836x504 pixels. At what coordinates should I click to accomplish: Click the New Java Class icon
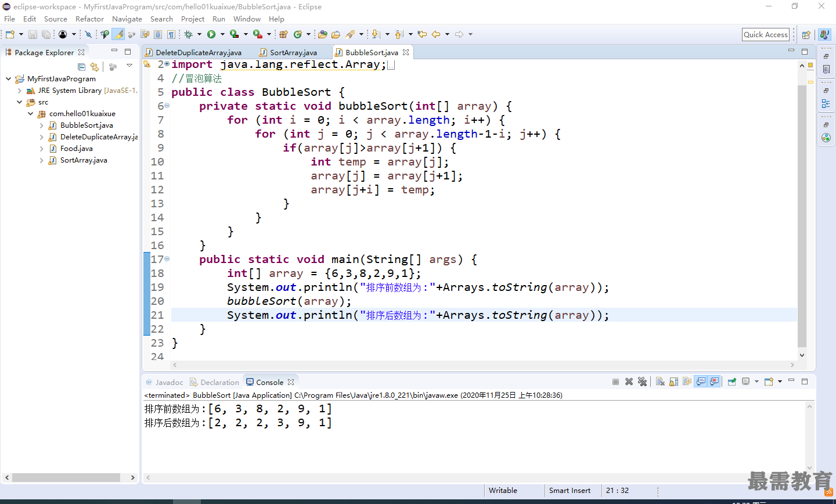pyautogui.click(x=298, y=34)
